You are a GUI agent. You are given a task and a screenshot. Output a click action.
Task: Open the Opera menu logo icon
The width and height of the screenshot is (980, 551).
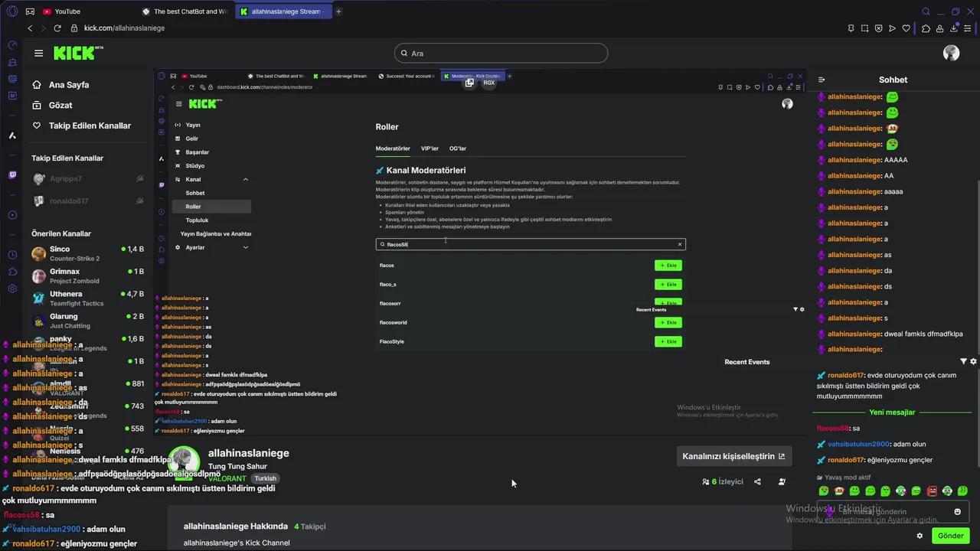(x=11, y=11)
